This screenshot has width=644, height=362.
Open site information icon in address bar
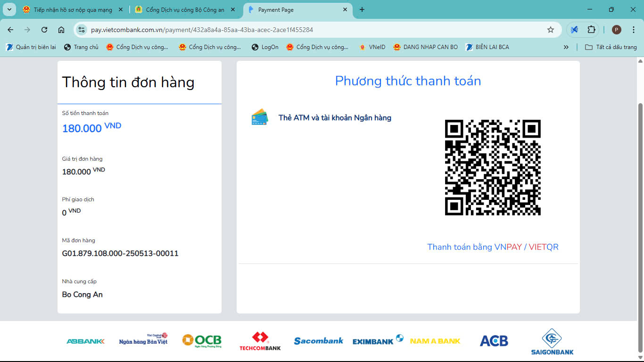[82, 30]
